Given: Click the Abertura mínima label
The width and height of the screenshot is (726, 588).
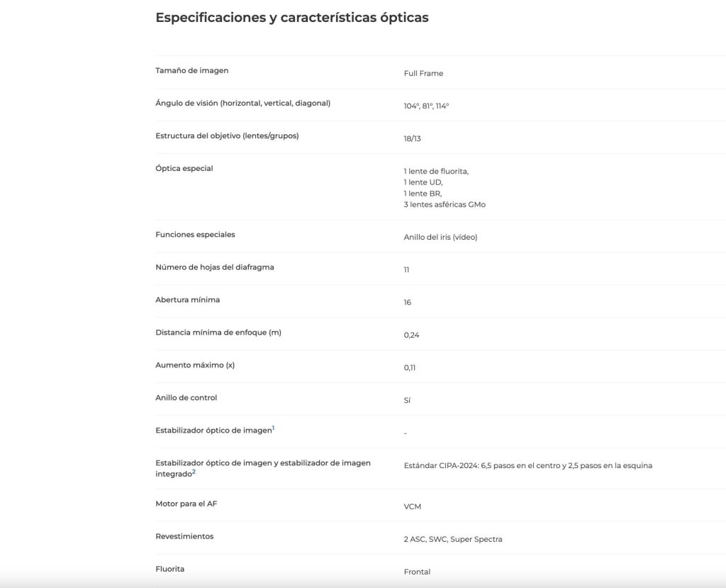Looking at the screenshot, I should pyautogui.click(x=187, y=300).
